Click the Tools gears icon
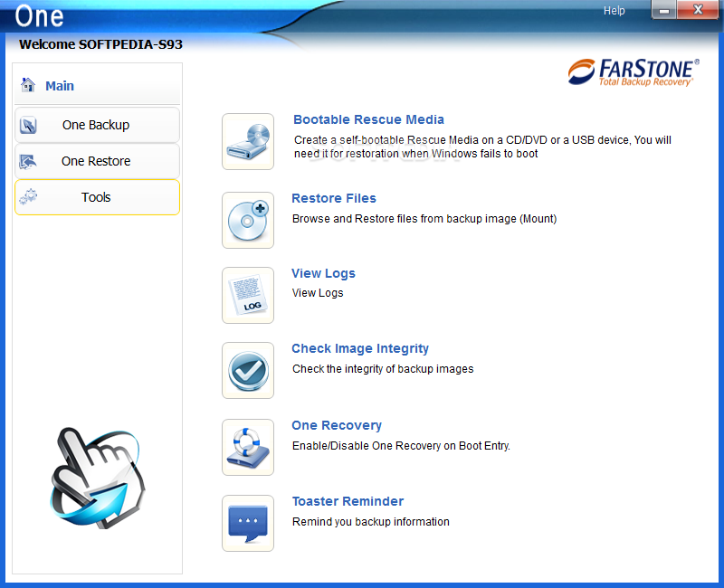The width and height of the screenshot is (724, 588). (x=28, y=197)
